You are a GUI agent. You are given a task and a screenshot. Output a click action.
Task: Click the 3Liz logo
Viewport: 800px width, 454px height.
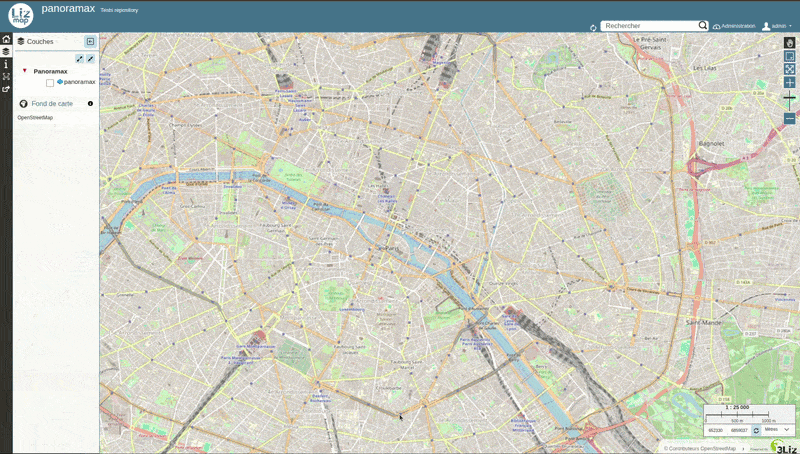point(784,447)
